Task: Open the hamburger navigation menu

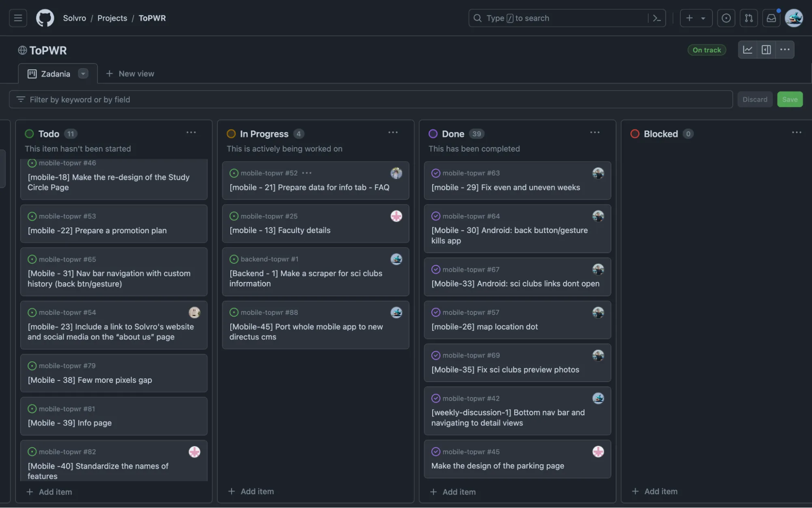Action: click(x=18, y=18)
